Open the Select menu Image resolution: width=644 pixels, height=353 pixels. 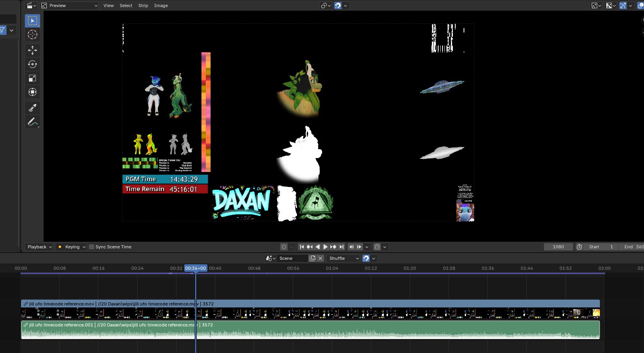[126, 6]
